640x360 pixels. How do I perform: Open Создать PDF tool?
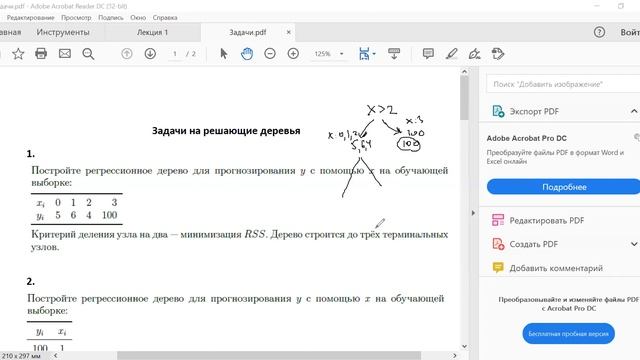(x=533, y=244)
